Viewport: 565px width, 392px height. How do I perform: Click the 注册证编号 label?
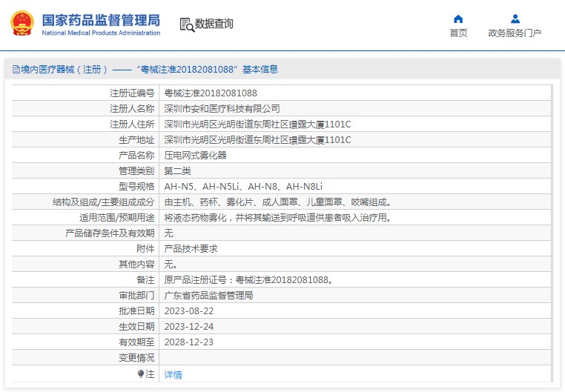[132, 93]
